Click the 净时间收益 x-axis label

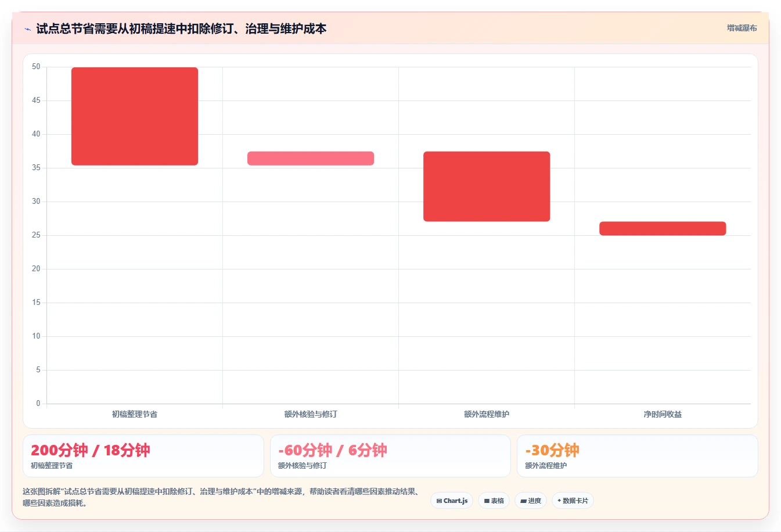(663, 414)
